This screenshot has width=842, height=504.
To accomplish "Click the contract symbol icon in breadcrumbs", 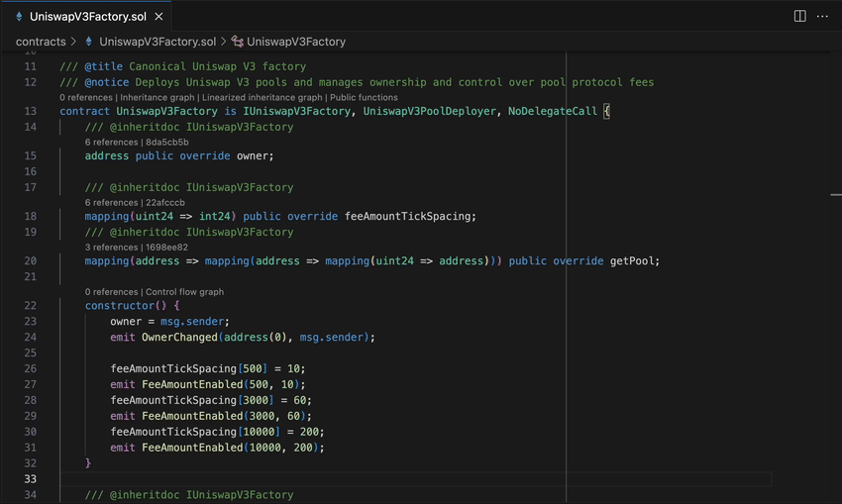I will (238, 42).
